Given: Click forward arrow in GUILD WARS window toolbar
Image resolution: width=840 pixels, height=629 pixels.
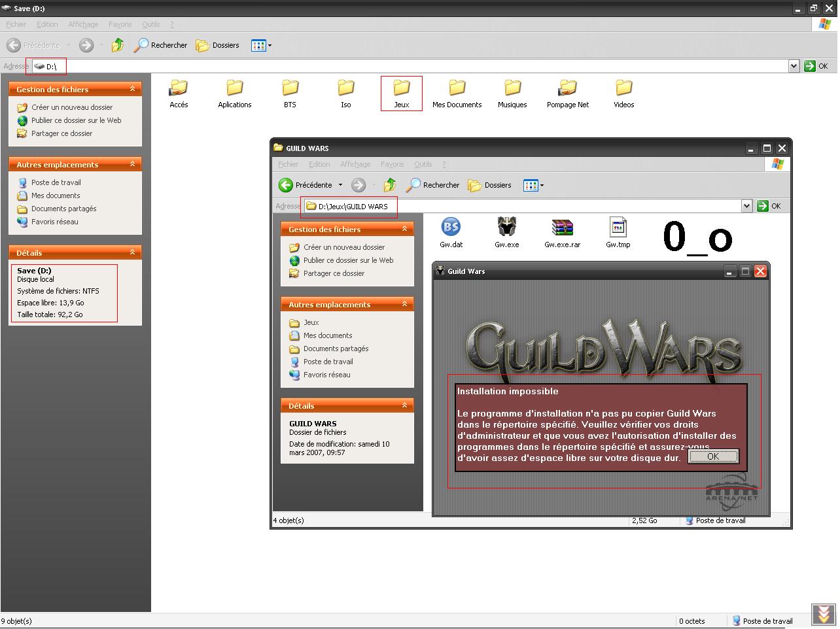Looking at the screenshot, I should [x=359, y=185].
